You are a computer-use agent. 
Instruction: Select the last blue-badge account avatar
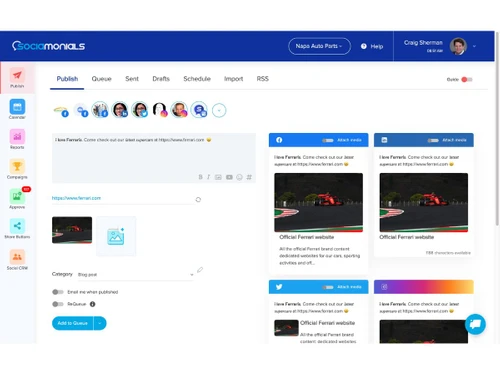coord(199,110)
